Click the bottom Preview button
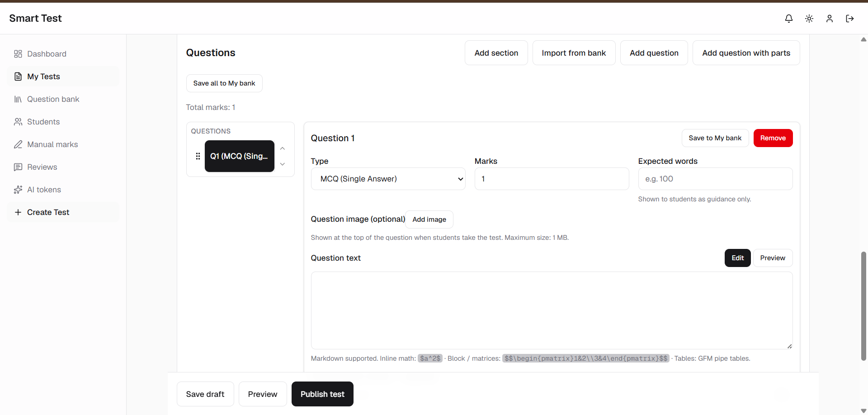The height and width of the screenshot is (415, 868). click(x=263, y=394)
